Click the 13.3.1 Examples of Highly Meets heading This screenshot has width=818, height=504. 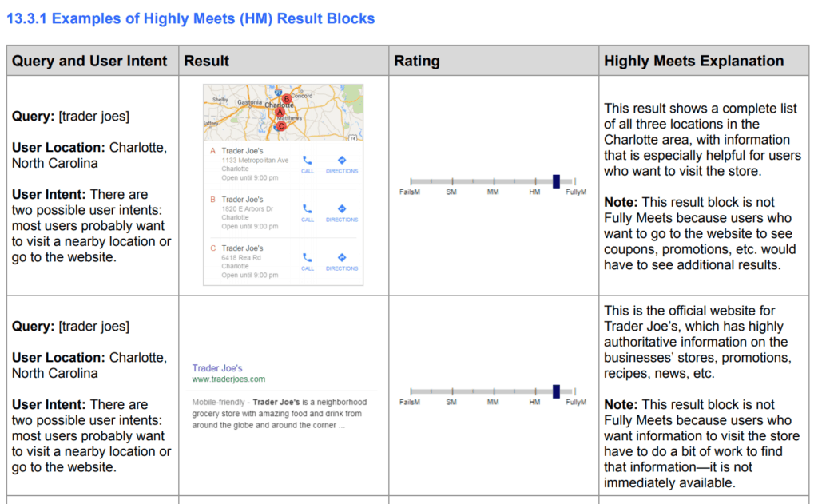tap(190, 18)
